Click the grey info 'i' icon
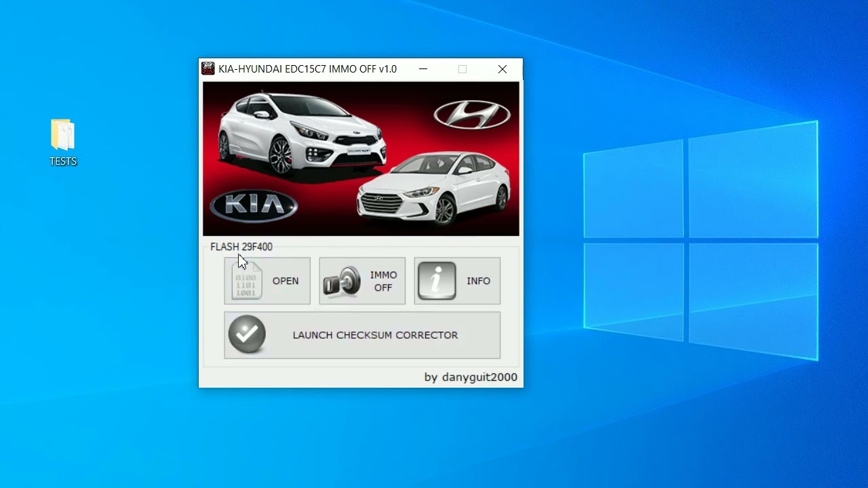This screenshot has height=488, width=868. click(x=437, y=281)
